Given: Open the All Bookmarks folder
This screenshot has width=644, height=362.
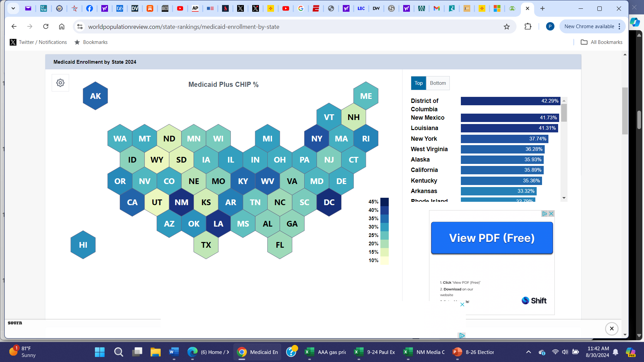Looking at the screenshot, I should [601, 42].
